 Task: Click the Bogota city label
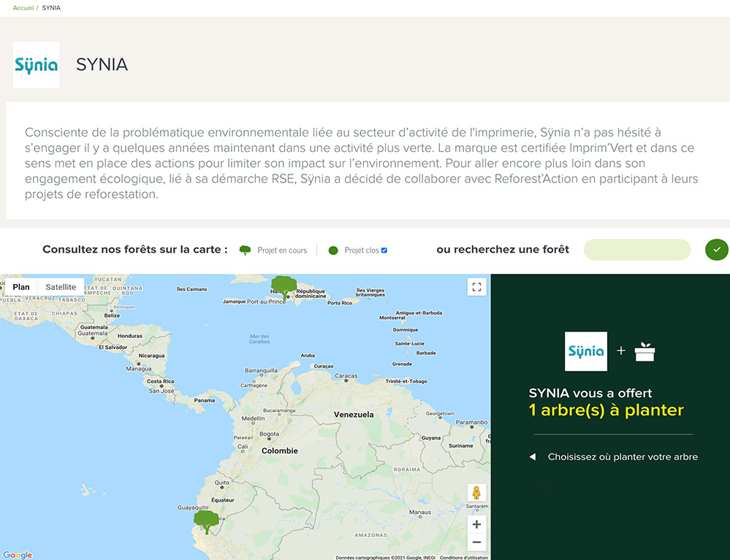coord(269,434)
